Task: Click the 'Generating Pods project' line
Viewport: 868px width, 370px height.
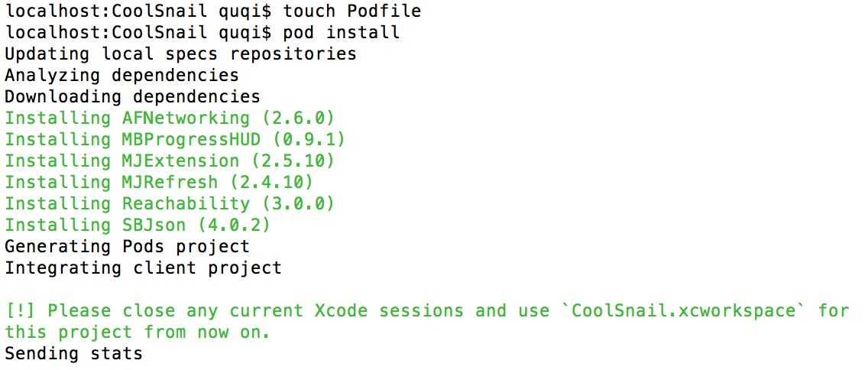Action: pos(128,246)
